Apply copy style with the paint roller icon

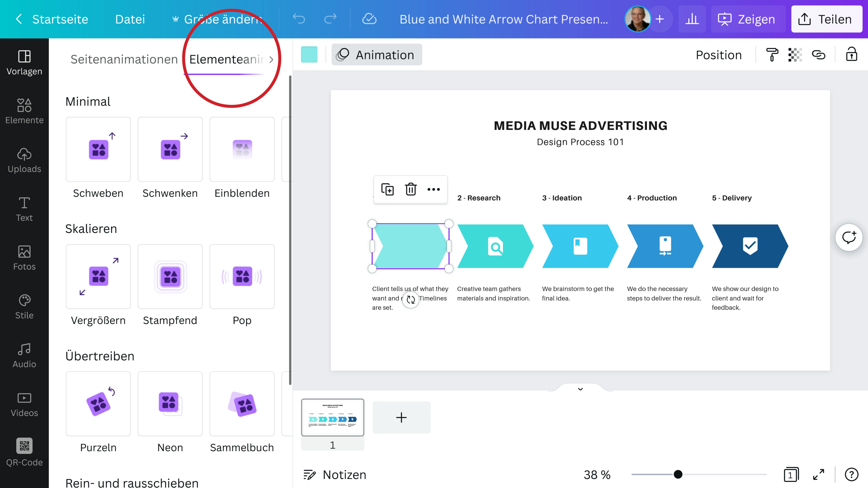click(772, 55)
